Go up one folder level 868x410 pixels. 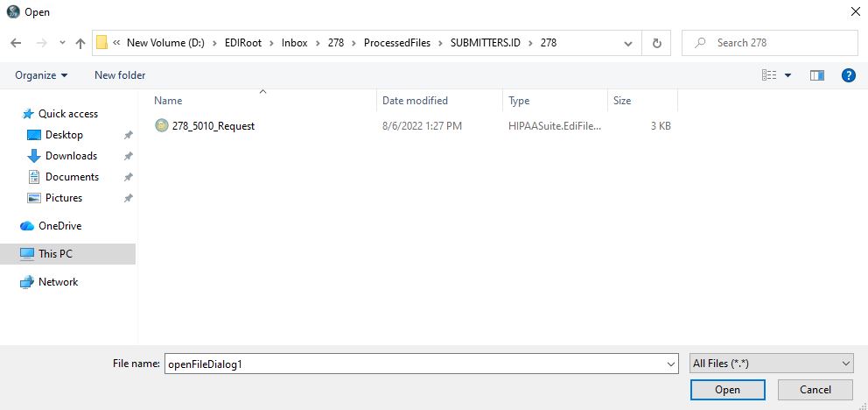coord(80,43)
